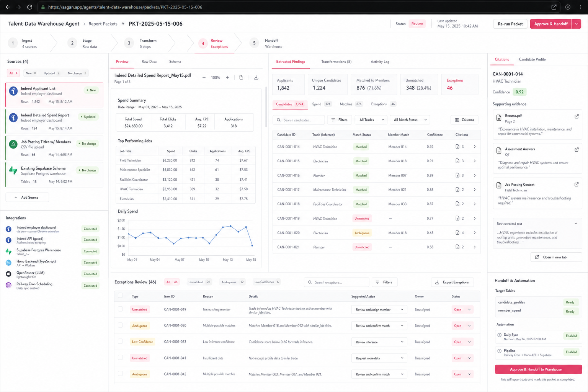Check the CAN-0001-041 exception row checkbox

point(120,358)
